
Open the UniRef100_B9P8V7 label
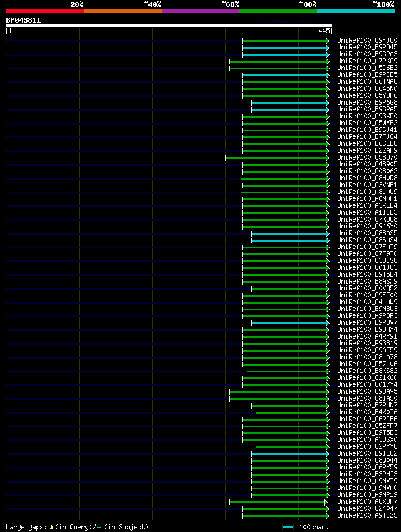(367, 323)
